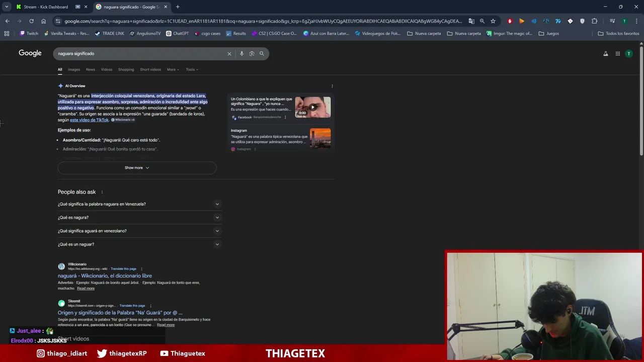Click Read more under Steemit snippet

click(x=166, y=325)
